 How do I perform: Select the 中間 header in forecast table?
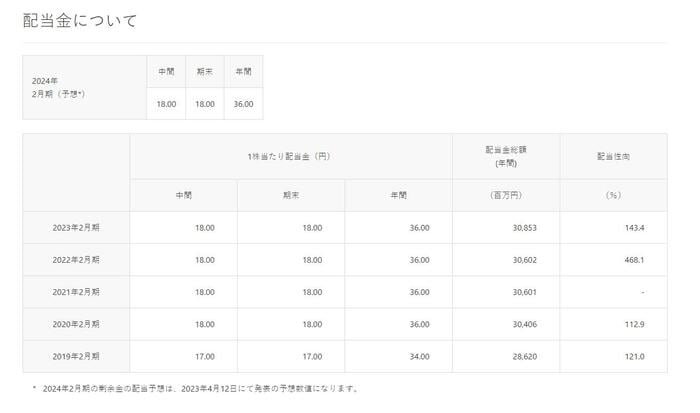click(x=165, y=71)
